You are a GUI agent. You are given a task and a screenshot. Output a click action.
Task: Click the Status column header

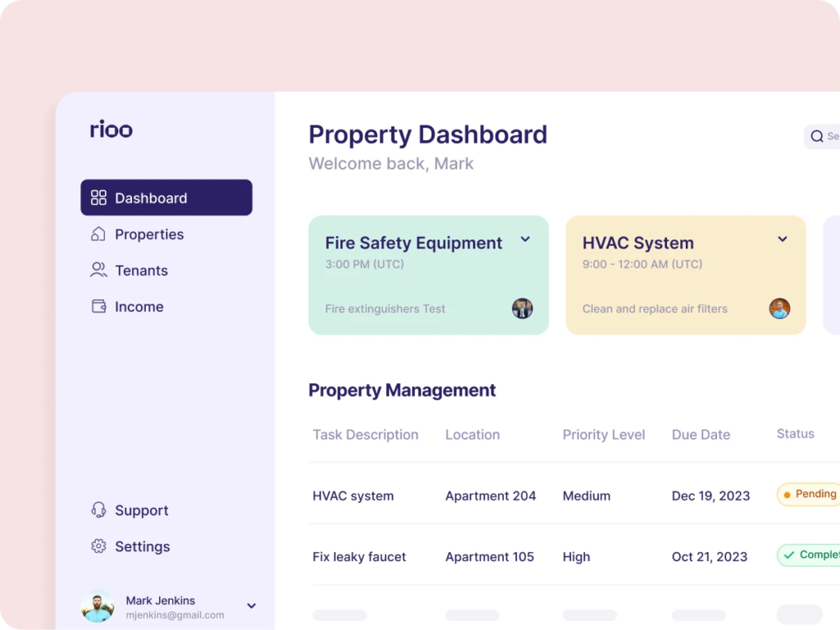pyautogui.click(x=796, y=433)
